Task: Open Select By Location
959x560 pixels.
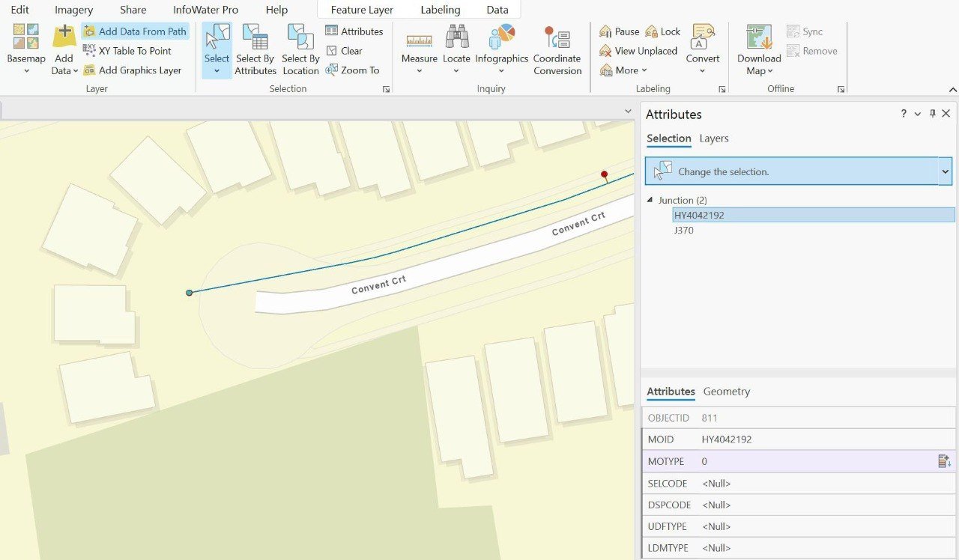Action: pyautogui.click(x=300, y=49)
